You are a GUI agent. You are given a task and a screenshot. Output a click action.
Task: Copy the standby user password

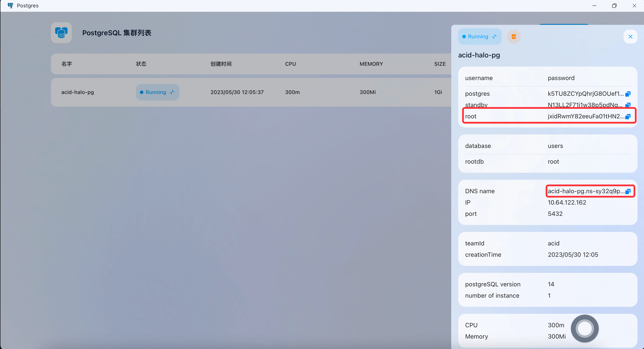628,105
